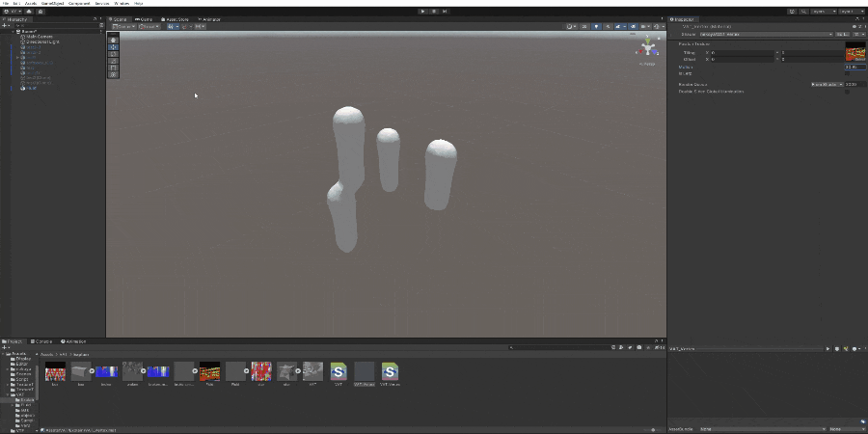Click the Pause button
868x434 pixels.
(x=434, y=11)
